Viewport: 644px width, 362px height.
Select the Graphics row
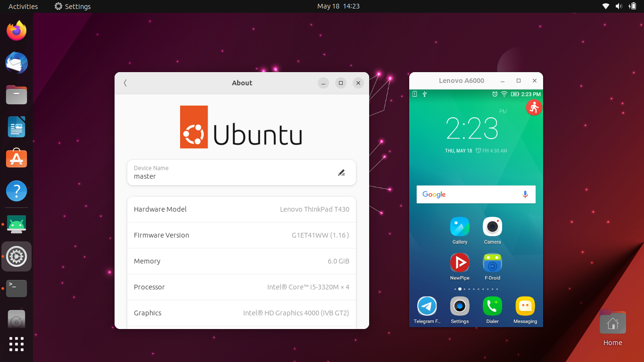(x=241, y=313)
